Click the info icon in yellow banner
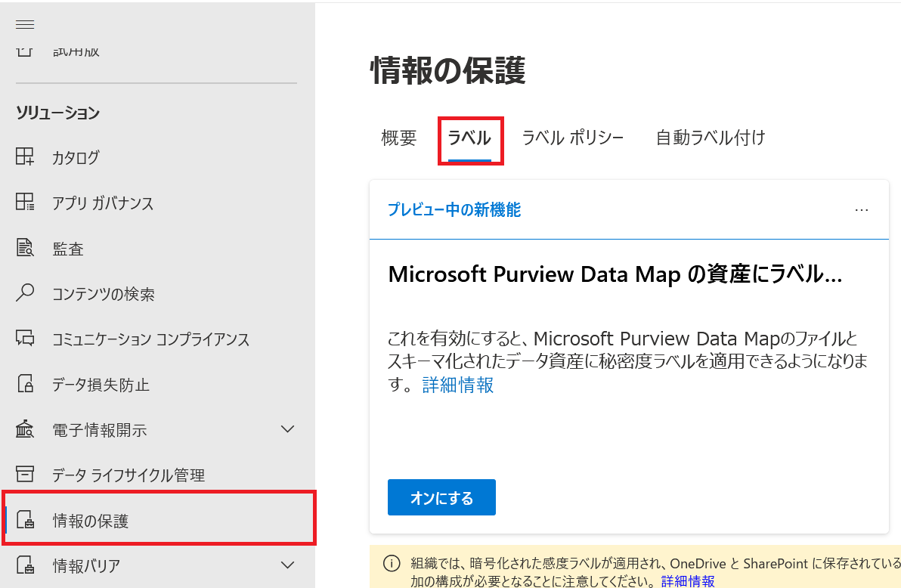Viewport: 901px width, 588px height. click(392, 564)
